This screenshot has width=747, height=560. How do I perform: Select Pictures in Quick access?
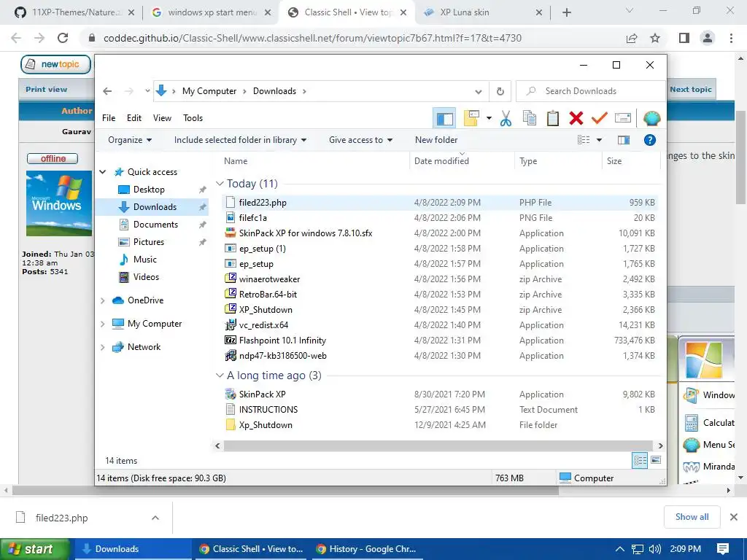(x=148, y=242)
